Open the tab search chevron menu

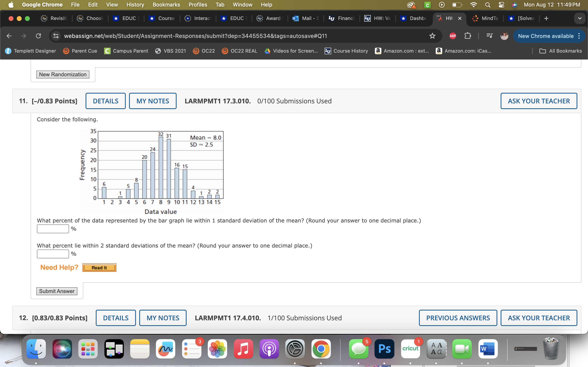click(580, 18)
